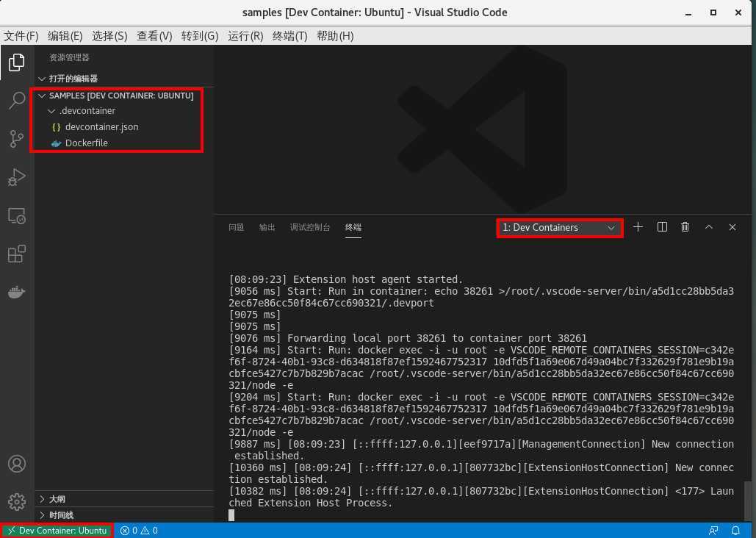Open the 文件(F) menu
The height and width of the screenshot is (538, 756).
(21, 36)
